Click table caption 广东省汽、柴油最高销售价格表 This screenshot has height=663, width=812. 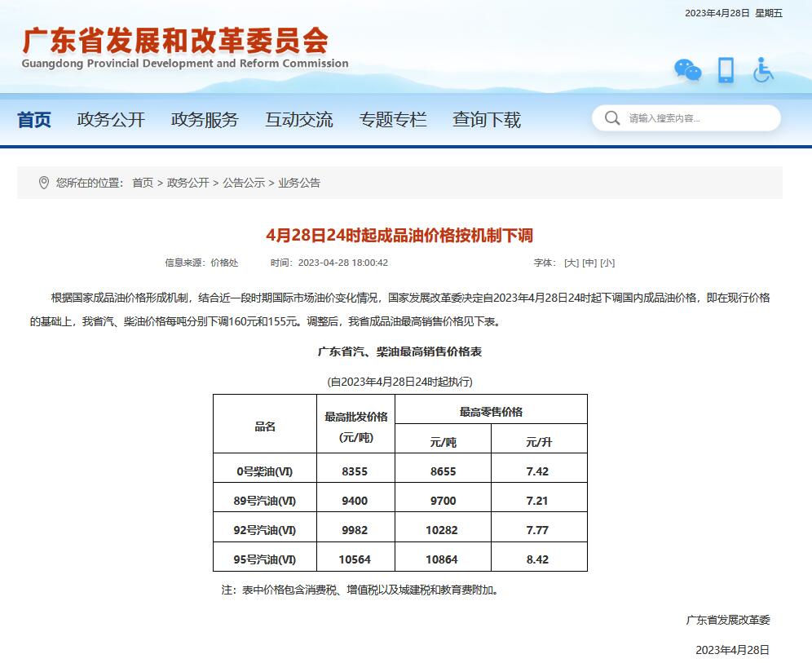coord(399,351)
